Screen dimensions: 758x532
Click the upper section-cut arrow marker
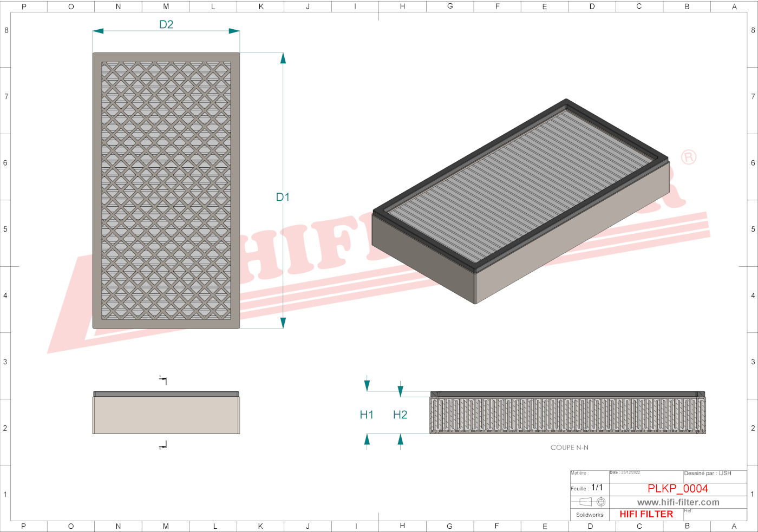[163, 380]
